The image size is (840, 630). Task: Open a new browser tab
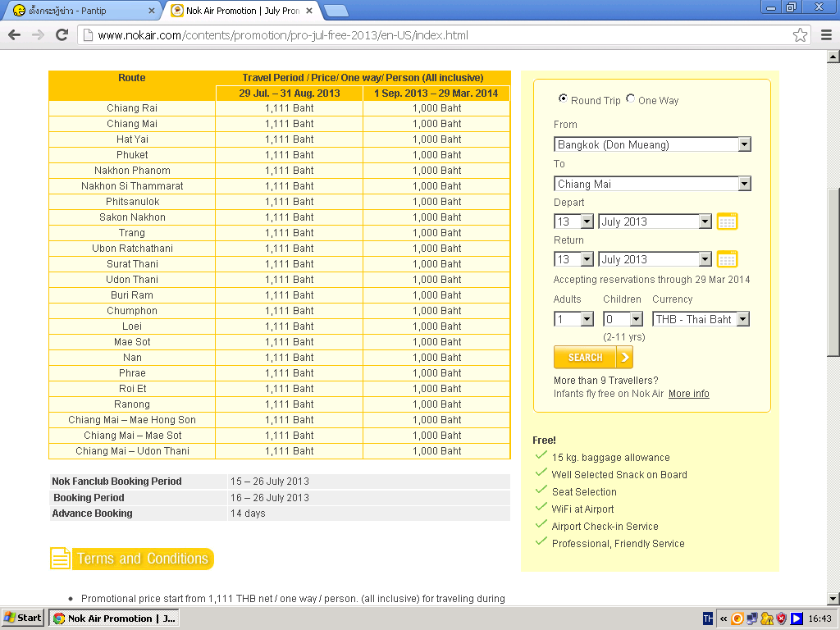pos(336,10)
